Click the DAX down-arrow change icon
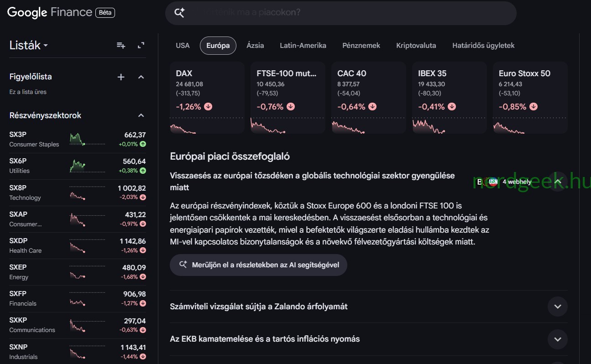The width and height of the screenshot is (591, 364). pos(208,107)
